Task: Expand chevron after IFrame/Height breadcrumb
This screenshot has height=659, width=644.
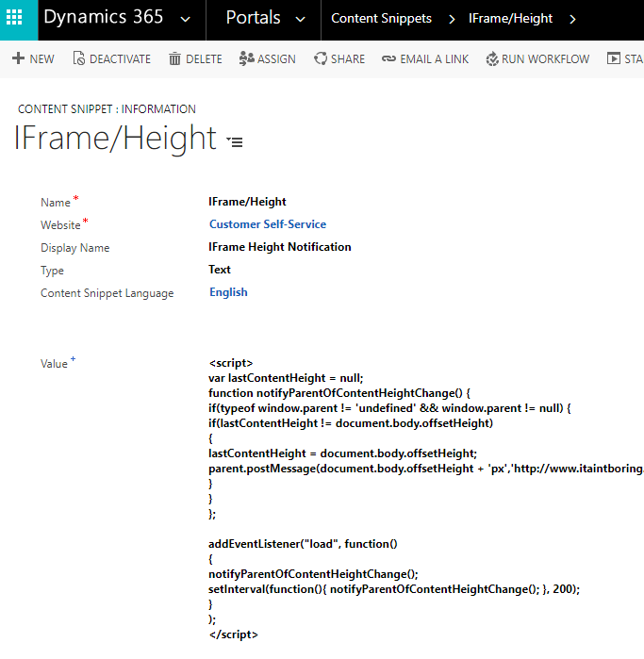Action: pos(572,19)
